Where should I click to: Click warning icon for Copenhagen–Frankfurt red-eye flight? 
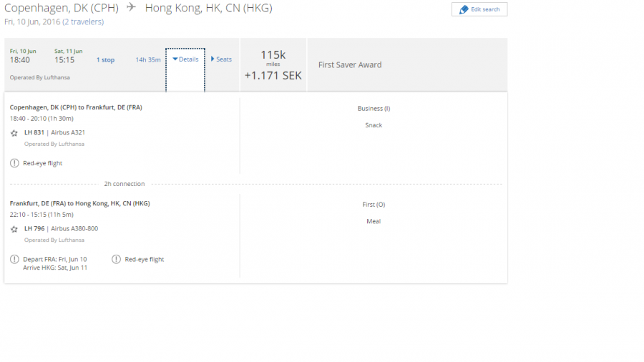(14, 163)
